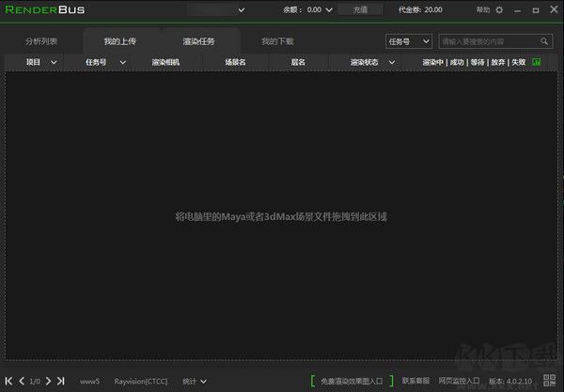This screenshot has width=564, height=392.
Task: Close the RenderBus window
Action: point(554,9)
